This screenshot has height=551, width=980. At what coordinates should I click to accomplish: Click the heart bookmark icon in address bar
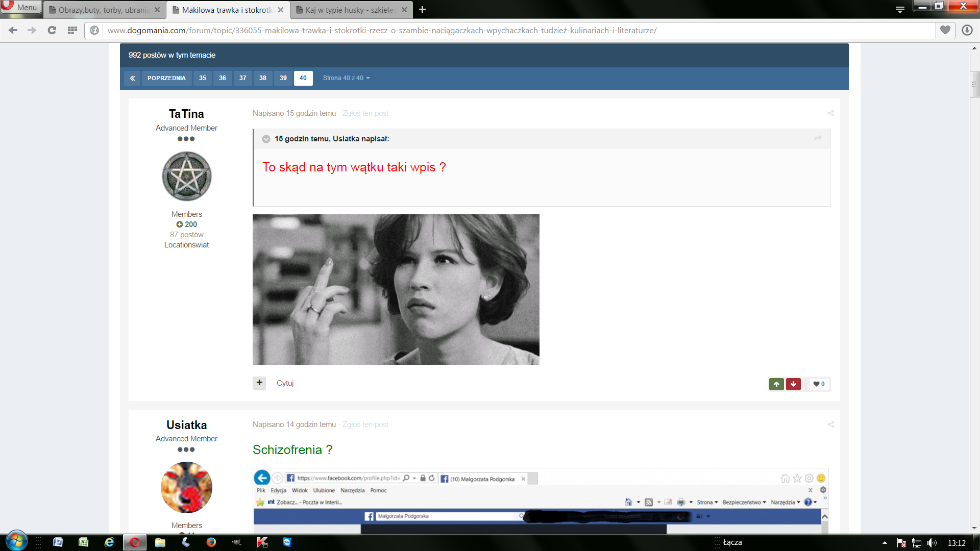point(945,30)
